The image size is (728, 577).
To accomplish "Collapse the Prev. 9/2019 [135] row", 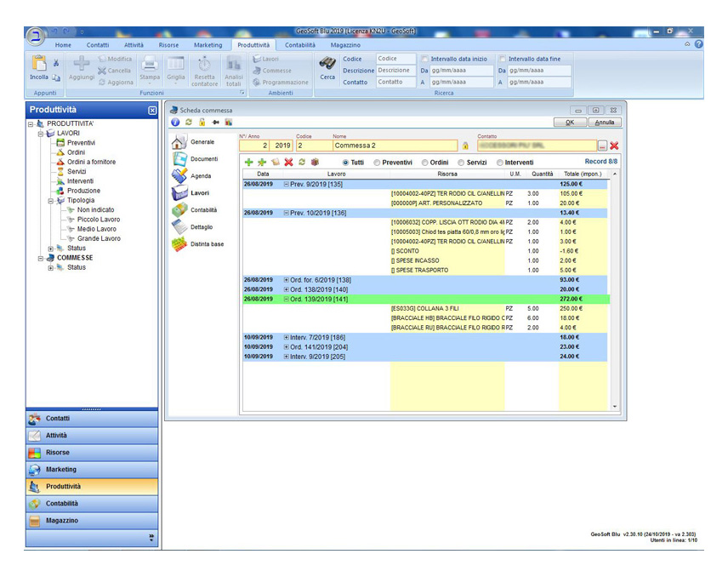I will click(x=287, y=185).
